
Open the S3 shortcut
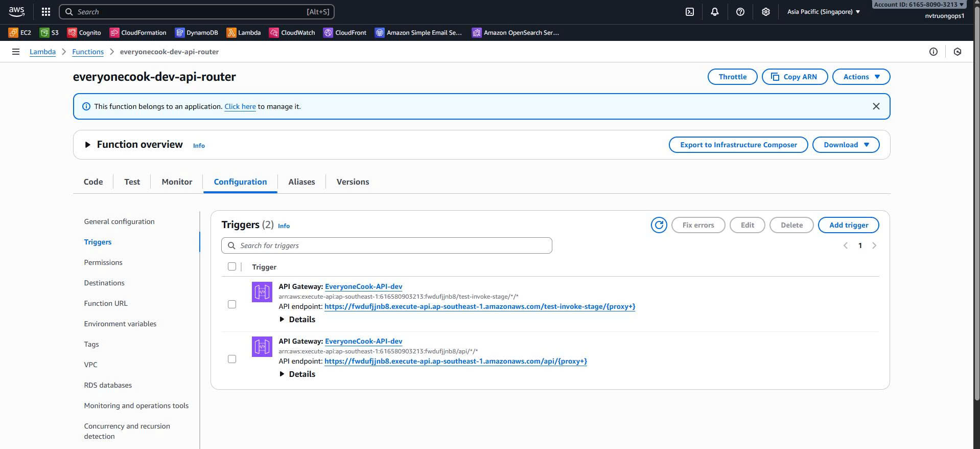coord(50,33)
